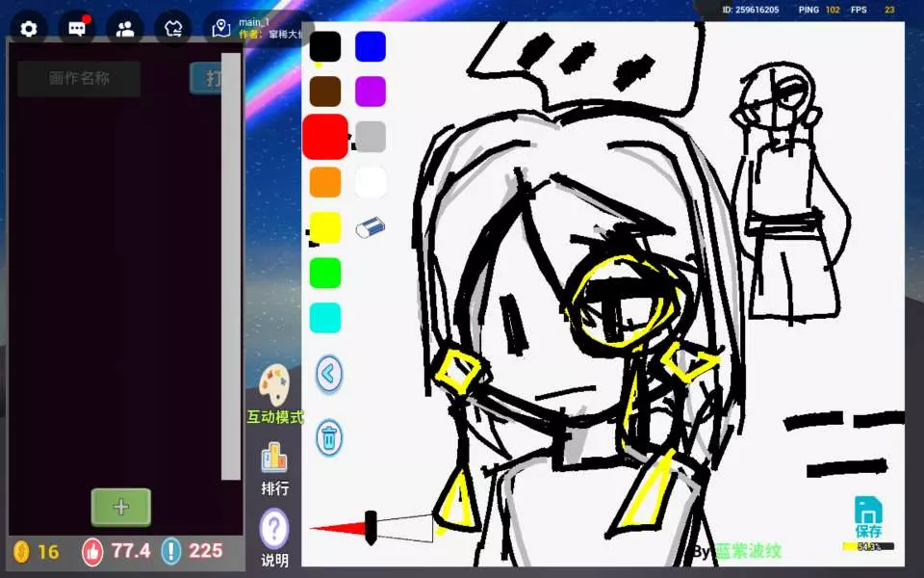Open the ranking chart icon
This screenshot has width=924, height=578.
click(275, 459)
